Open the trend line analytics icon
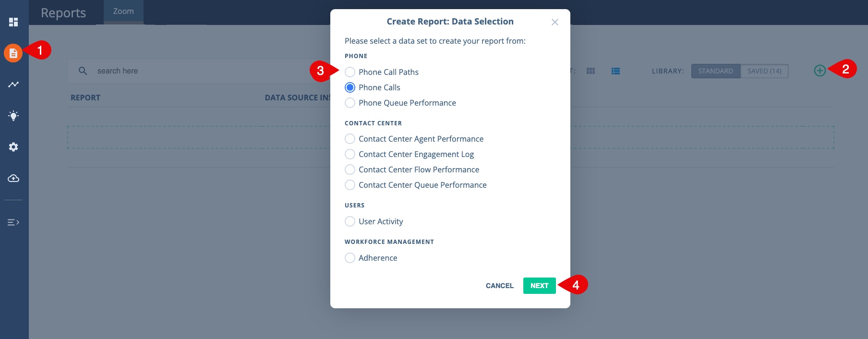Image resolution: width=868 pixels, height=339 pixels. click(x=13, y=85)
